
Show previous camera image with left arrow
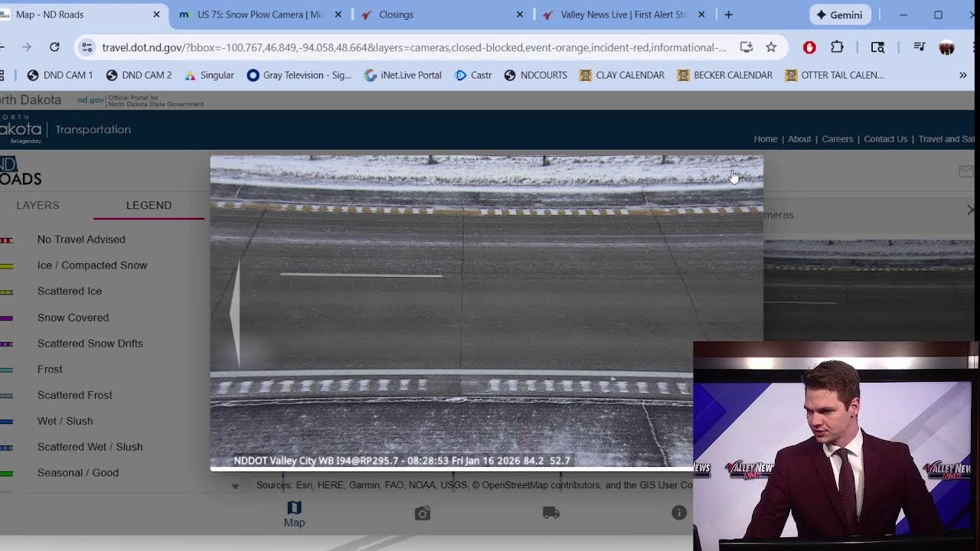point(235,313)
